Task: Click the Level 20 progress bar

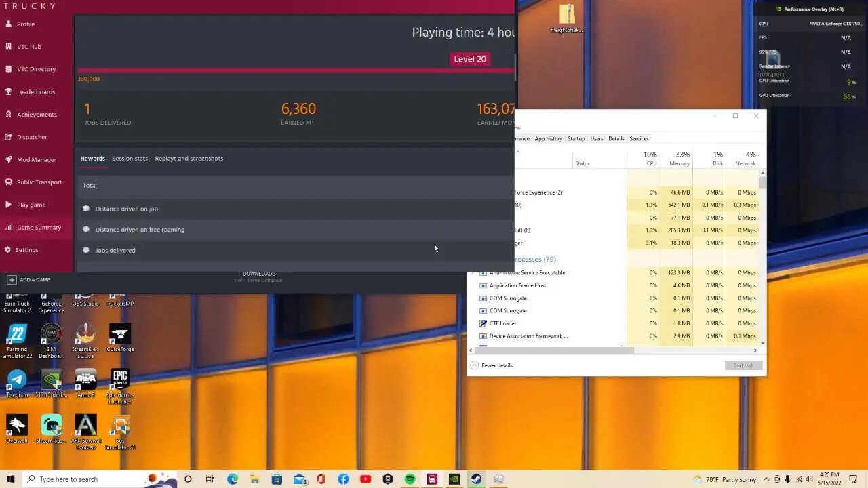Action: tap(296, 70)
